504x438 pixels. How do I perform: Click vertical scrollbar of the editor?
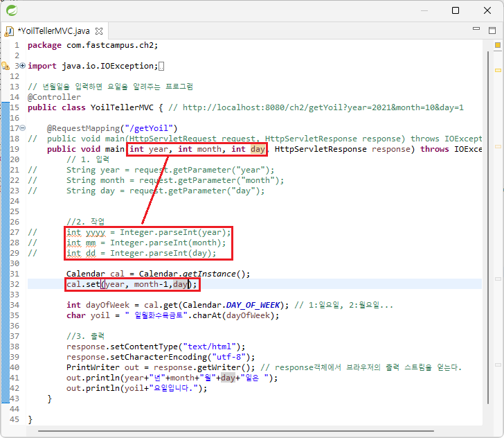(488, 227)
